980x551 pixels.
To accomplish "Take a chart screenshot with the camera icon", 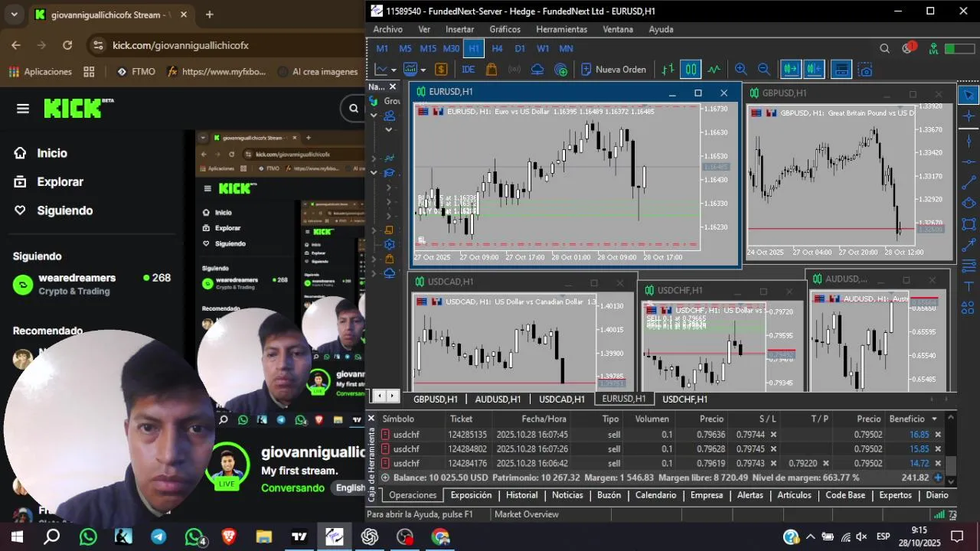I will [x=865, y=70].
